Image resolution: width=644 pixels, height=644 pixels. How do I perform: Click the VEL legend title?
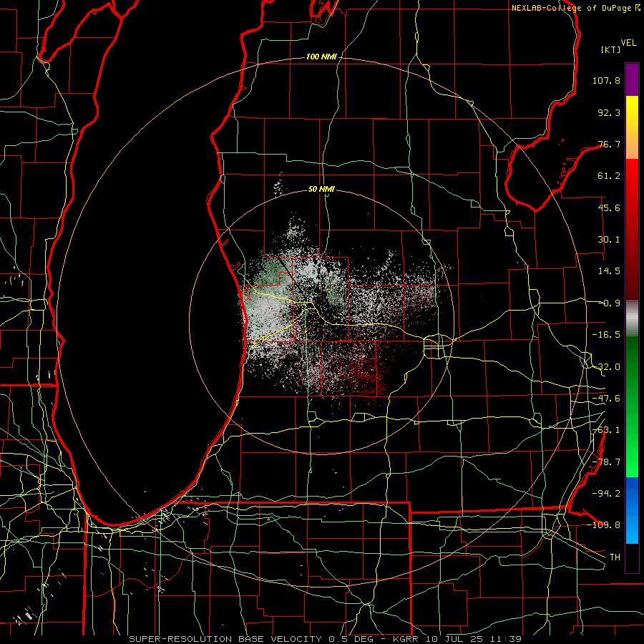pyautogui.click(x=628, y=43)
